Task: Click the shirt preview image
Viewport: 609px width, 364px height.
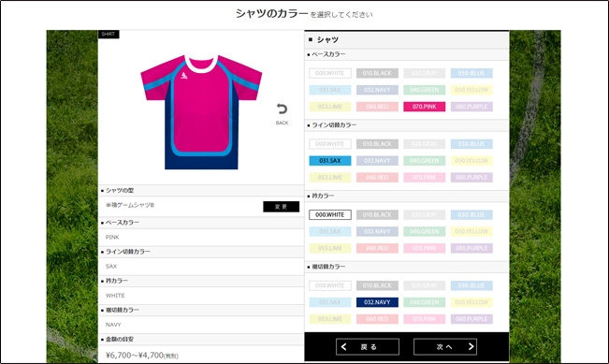Action: pyautogui.click(x=201, y=112)
